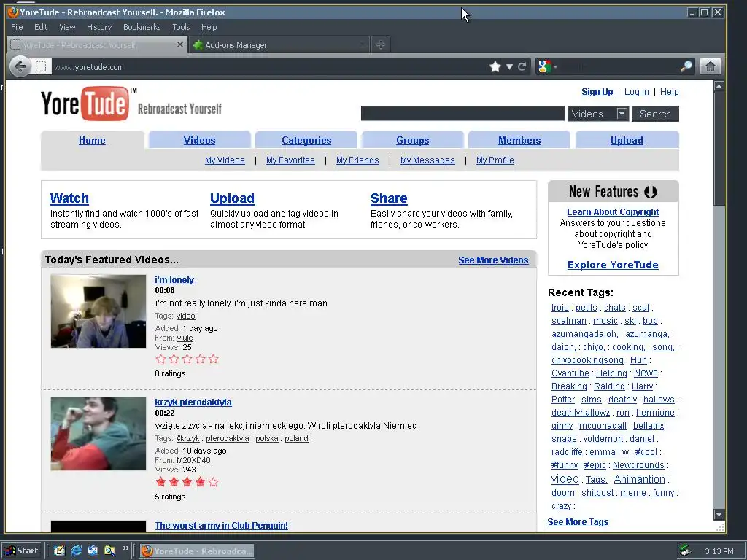The image size is (747, 560).
Task: Go to the Home site tab
Action: click(92, 140)
